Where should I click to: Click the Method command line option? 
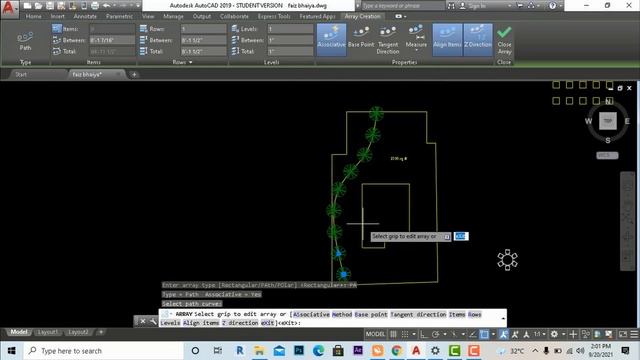point(342,314)
